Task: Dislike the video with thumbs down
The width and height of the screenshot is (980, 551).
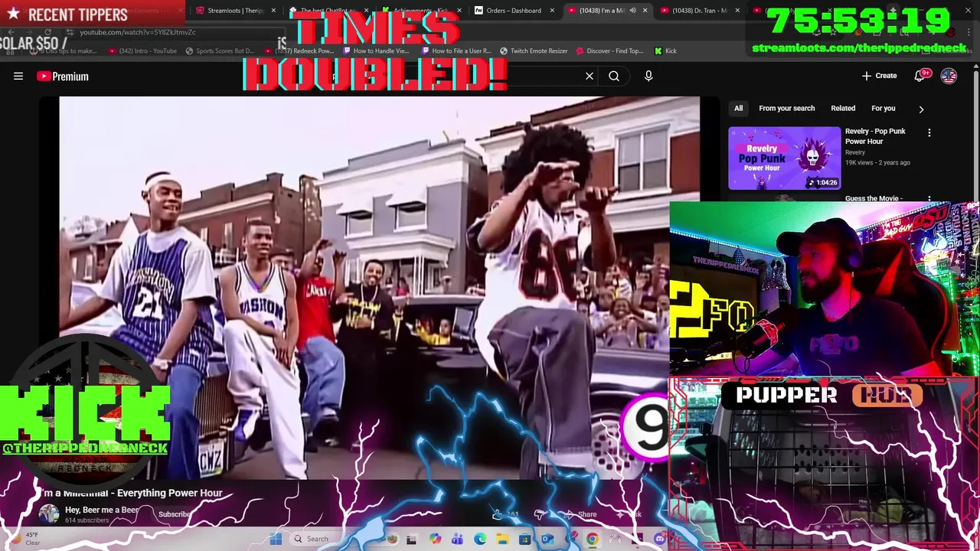Action: [541, 514]
